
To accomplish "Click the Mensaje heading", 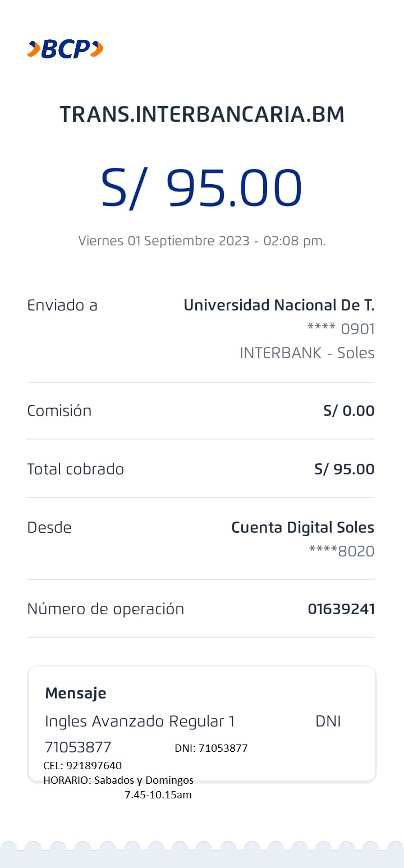I will point(76,693).
